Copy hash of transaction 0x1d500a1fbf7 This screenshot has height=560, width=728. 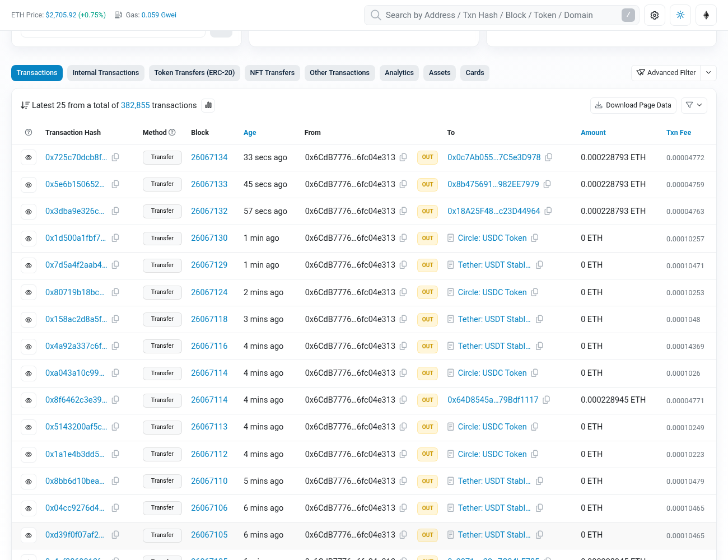115,238
